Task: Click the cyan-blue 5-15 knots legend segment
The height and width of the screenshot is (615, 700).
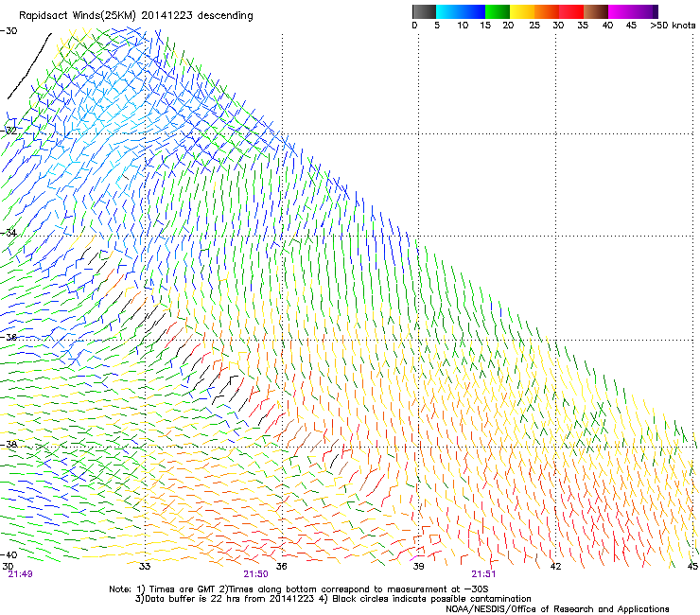Action: tap(461, 11)
